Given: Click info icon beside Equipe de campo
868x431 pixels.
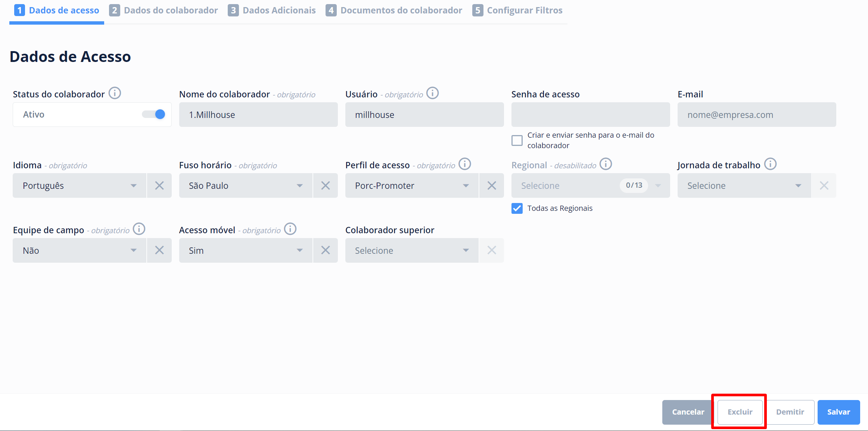Looking at the screenshot, I should [x=139, y=229].
